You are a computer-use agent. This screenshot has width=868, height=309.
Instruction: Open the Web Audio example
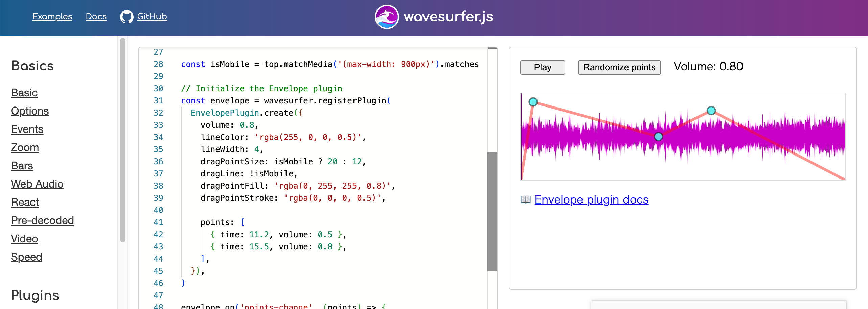click(37, 184)
